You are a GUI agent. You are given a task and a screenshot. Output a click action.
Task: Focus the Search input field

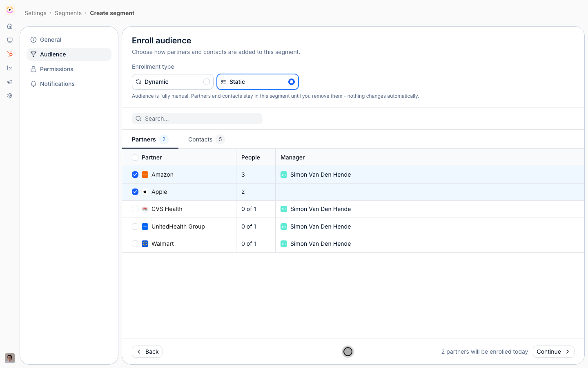point(197,119)
